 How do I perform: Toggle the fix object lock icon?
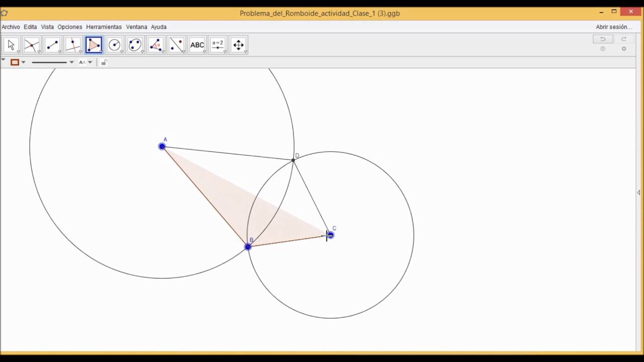click(104, 62)
